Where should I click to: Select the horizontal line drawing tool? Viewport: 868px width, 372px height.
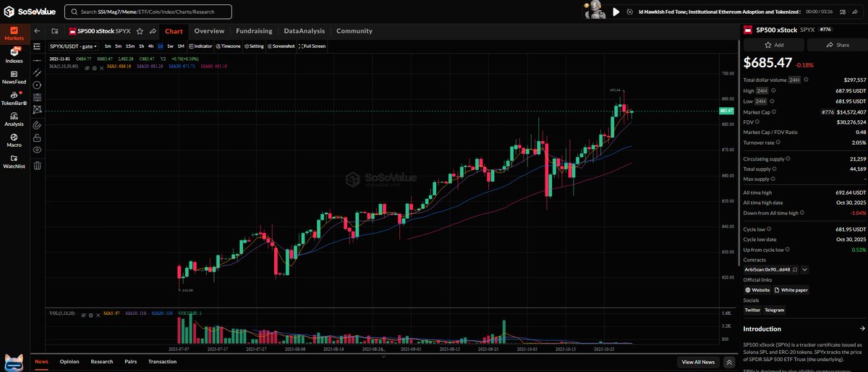pyautogui.click(x=37, y=60)
